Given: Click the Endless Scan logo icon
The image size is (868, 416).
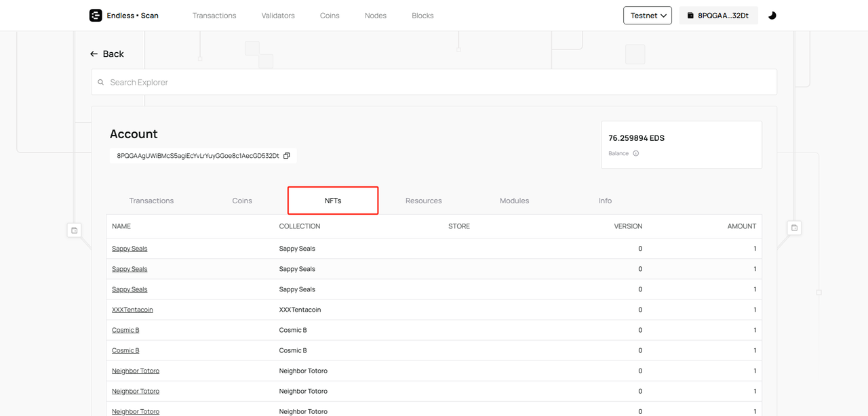Looking at the screenshot, I should pyautogui.click(x=96, y=16).
